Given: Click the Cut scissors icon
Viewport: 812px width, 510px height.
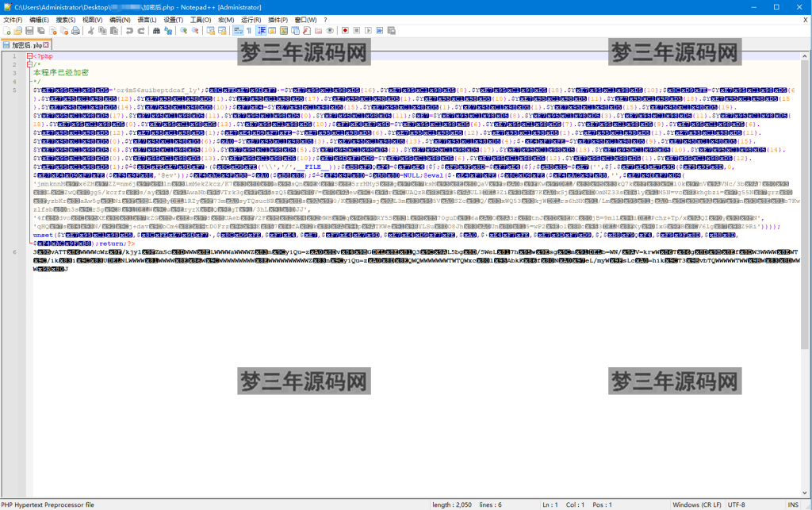Looking at the screenshot, I should click(90, 31).
